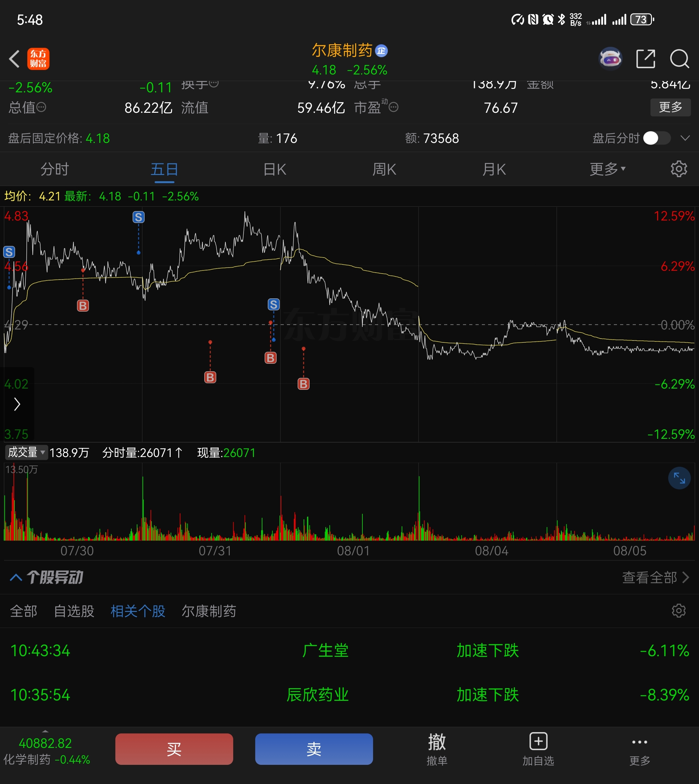Select the 全部 filter tab
Viewport: 699px width, 784px height.
[24, 611]
